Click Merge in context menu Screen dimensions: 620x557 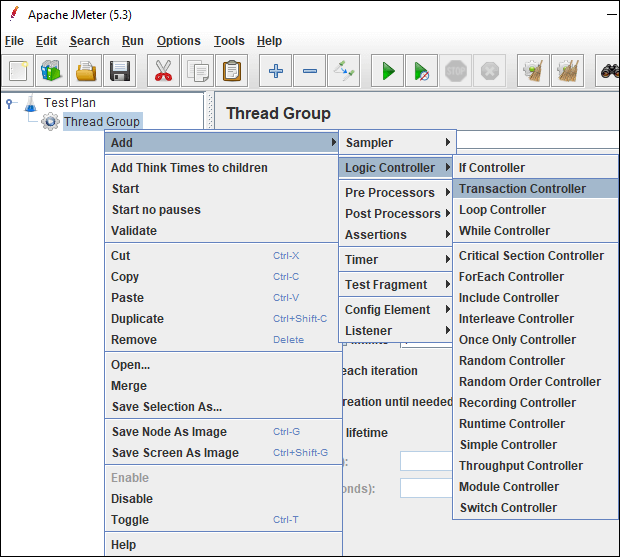click(x=223, y=385)
